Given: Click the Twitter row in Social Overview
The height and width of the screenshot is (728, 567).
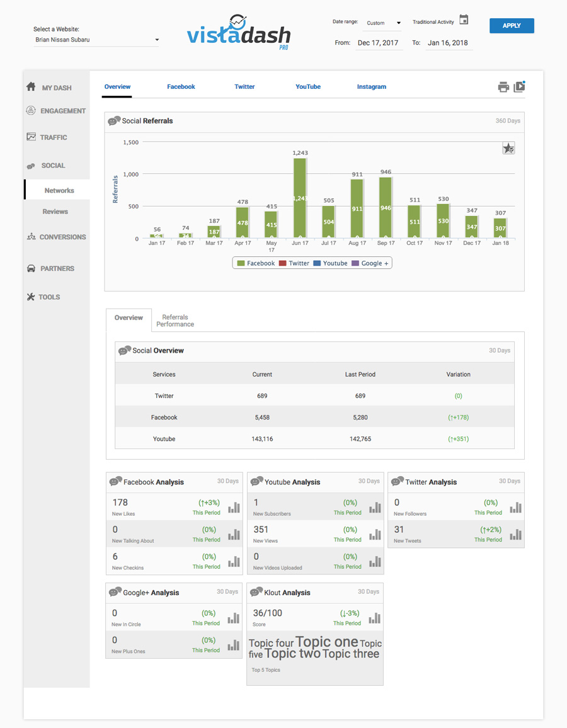Looking at the screenshot, I should 314,395.
